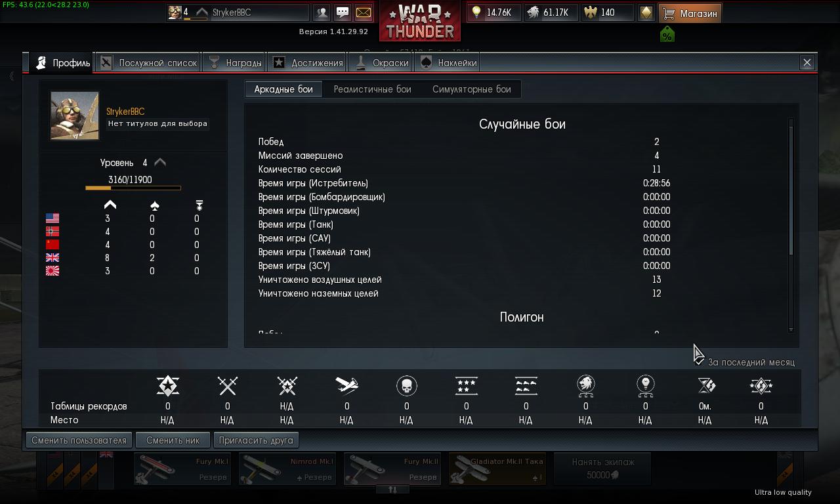Click the crossed swords leaderboard icon

[x=227, y=386]
